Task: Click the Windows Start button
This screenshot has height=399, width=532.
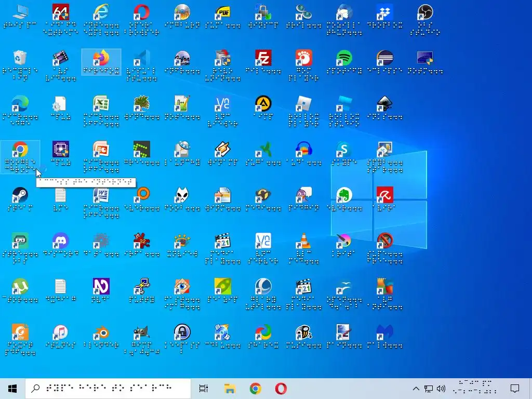Action: click(x=12, y=389)
